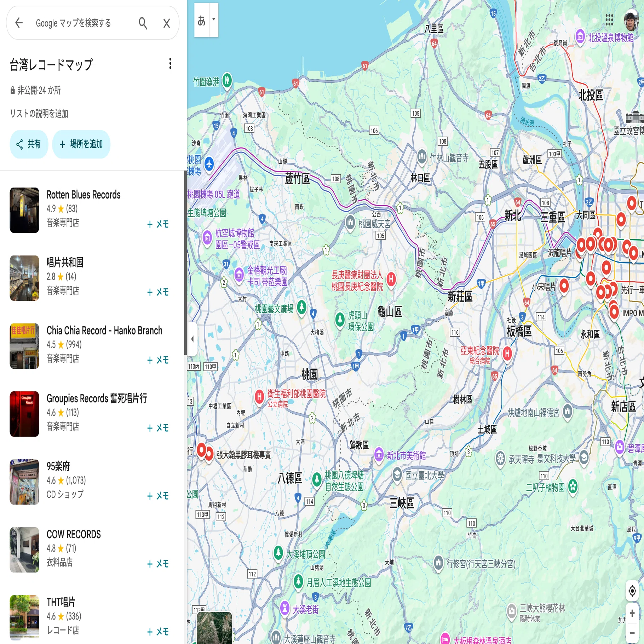
Task: Click the 北投溫泉博物館 museum pin
Action: coord(580,36)
